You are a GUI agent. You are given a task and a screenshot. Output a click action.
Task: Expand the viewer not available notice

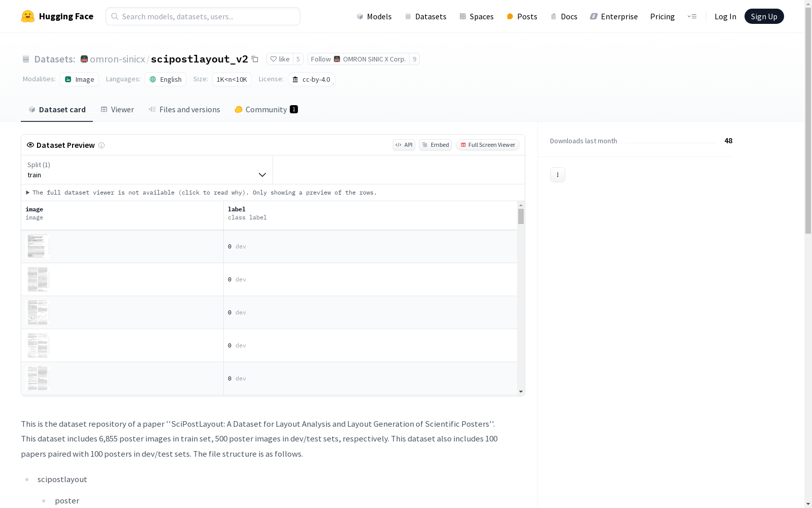(201, 193)
